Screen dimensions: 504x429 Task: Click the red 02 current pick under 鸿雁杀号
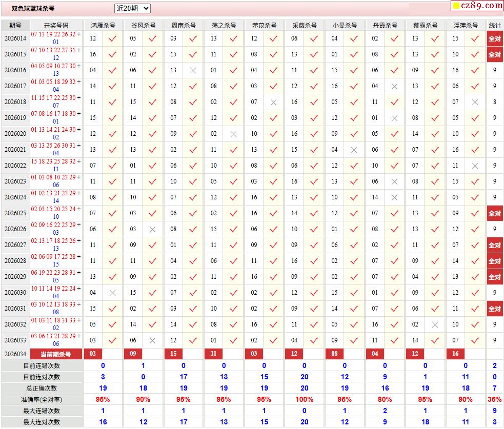[93, 354]
